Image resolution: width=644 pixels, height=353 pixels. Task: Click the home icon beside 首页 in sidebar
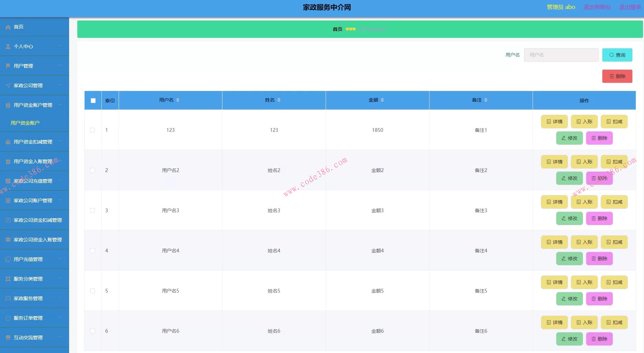coord(8,27)
